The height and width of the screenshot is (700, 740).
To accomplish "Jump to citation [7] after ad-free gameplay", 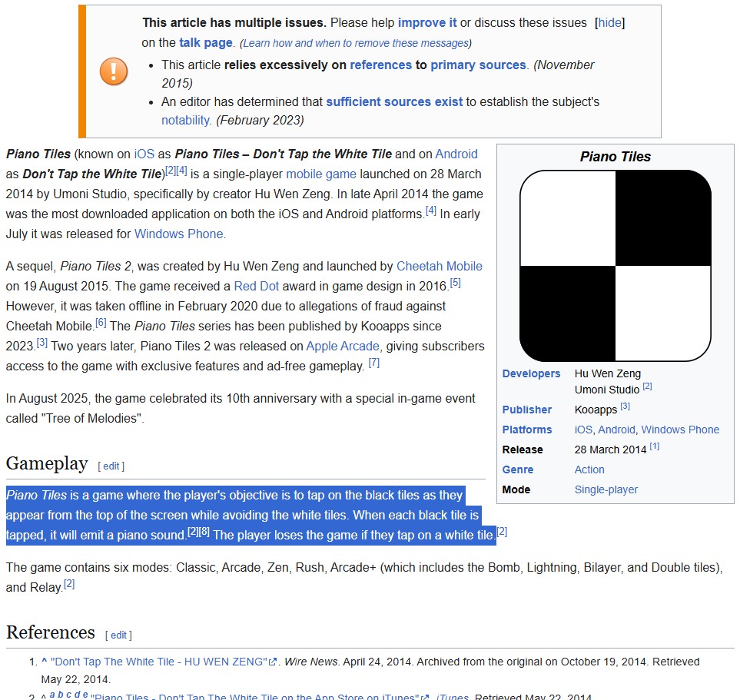I will tap(373, 363).
